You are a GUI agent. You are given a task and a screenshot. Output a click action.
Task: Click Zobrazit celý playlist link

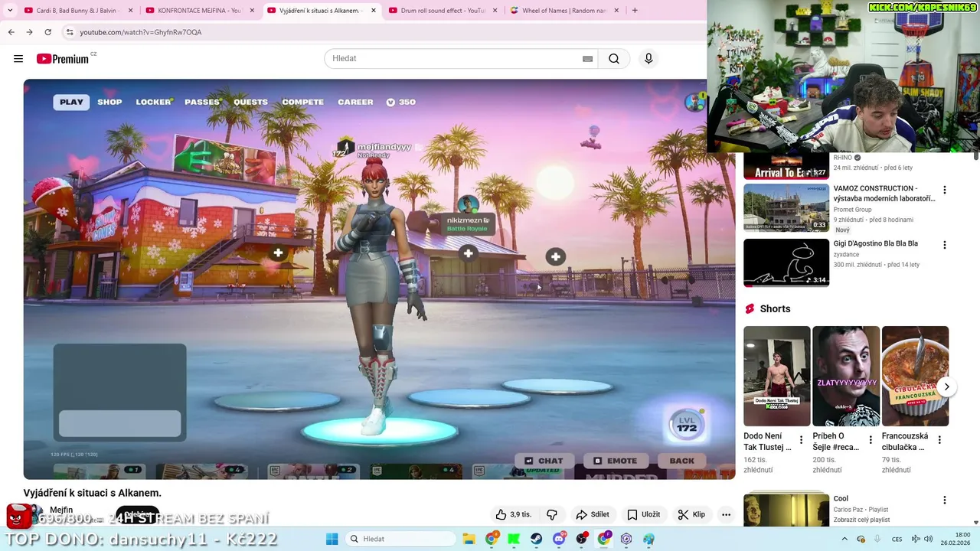(861, 520)
